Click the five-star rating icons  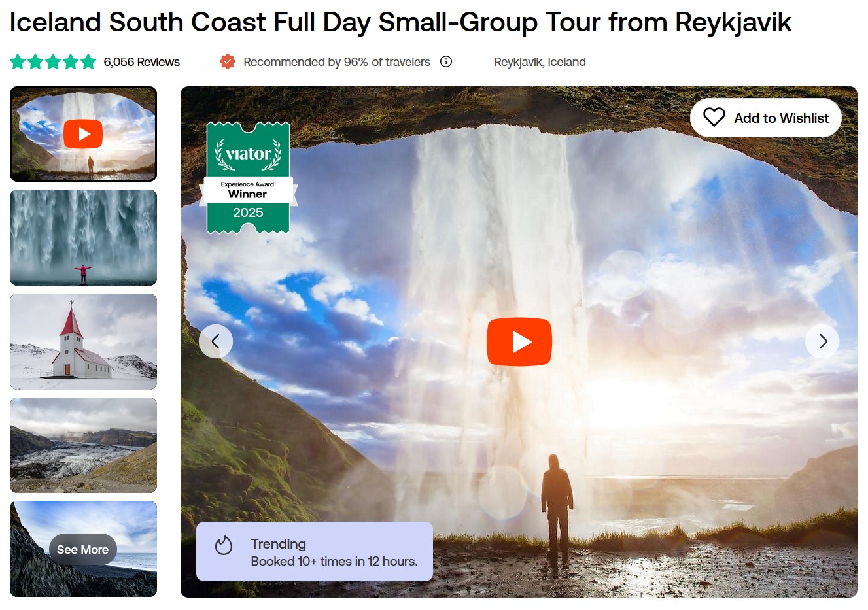tap(53, 62)
